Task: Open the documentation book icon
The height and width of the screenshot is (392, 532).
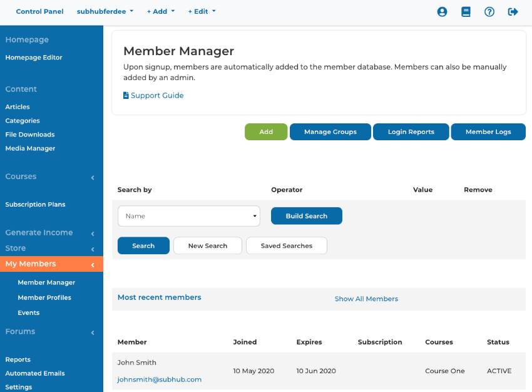Action: tap(466, 11)
